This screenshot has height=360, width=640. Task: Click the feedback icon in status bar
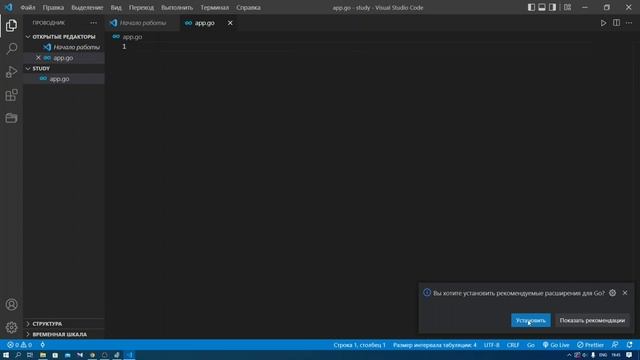coord(615,345)
